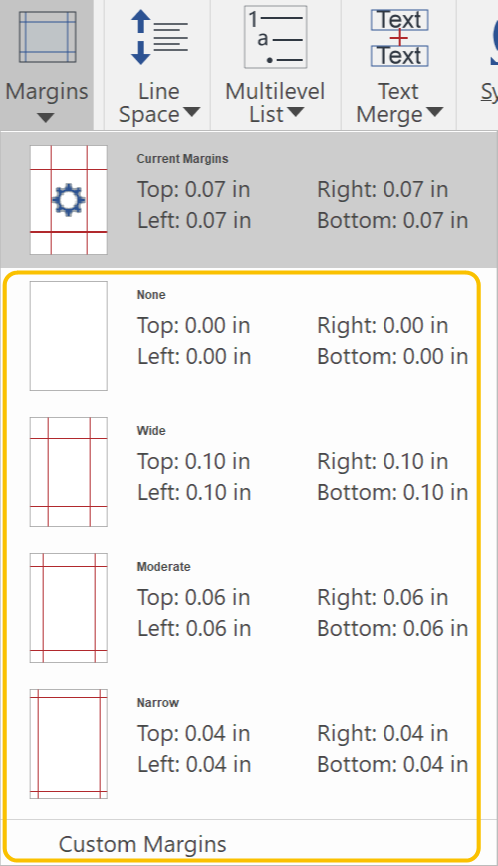Select Moderate 0.06 in margins entry
Image resolution: width=498 pixels, height=866 pixels.
[241, 608]
